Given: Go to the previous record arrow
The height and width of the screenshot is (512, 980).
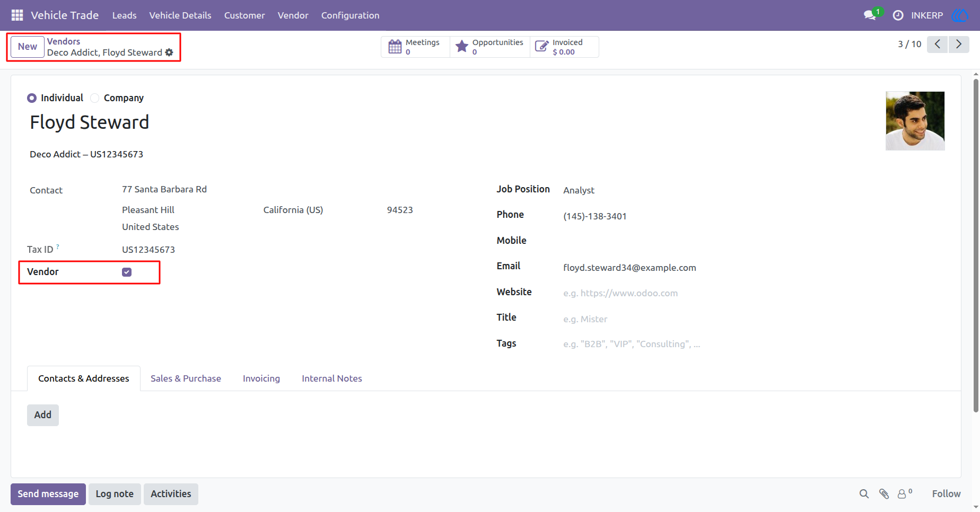Looking at the screenshot, I should pos(938,44).
